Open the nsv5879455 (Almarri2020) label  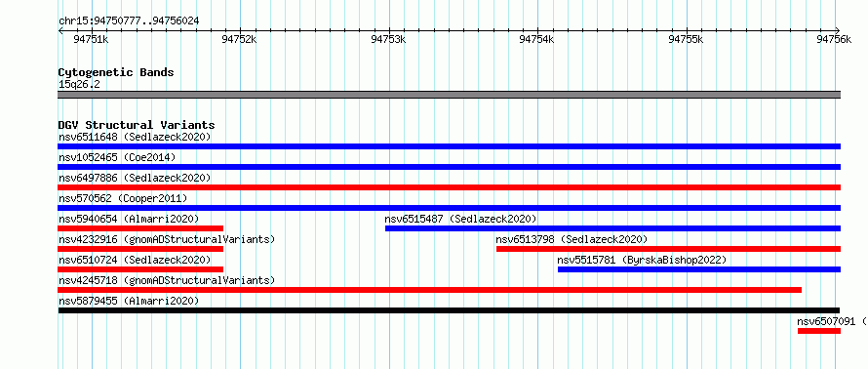pyautogui.click(x=129, y=301)
